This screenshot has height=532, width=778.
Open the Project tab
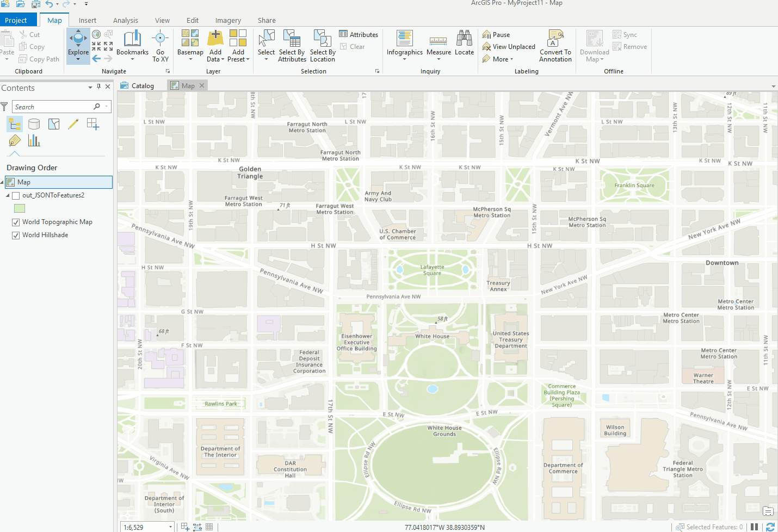click(16, 20)
